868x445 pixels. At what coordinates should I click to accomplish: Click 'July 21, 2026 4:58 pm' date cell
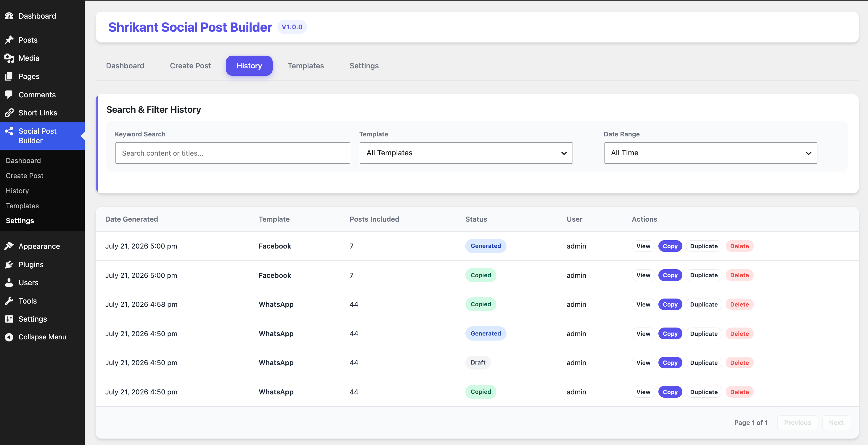[141, 304]
